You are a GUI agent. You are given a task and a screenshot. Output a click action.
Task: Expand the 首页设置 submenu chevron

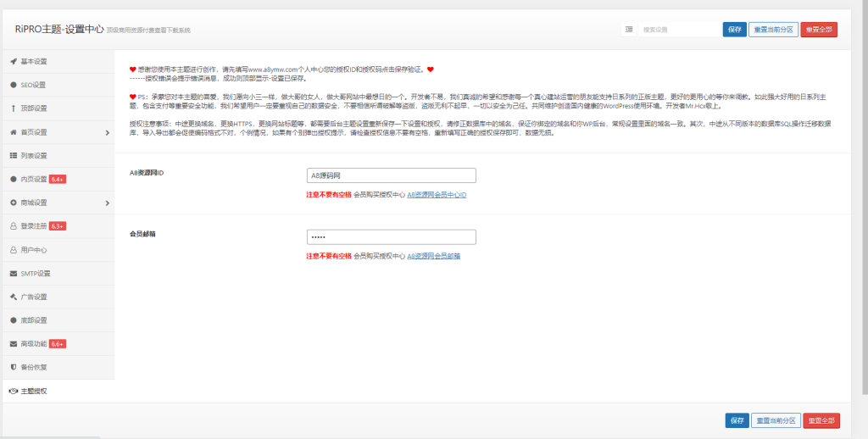108,132
